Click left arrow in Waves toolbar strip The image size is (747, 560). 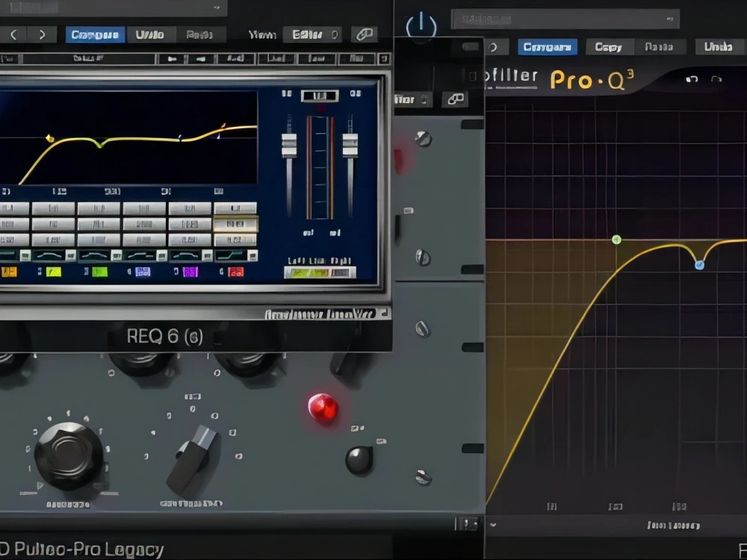[x=172, y=58]
